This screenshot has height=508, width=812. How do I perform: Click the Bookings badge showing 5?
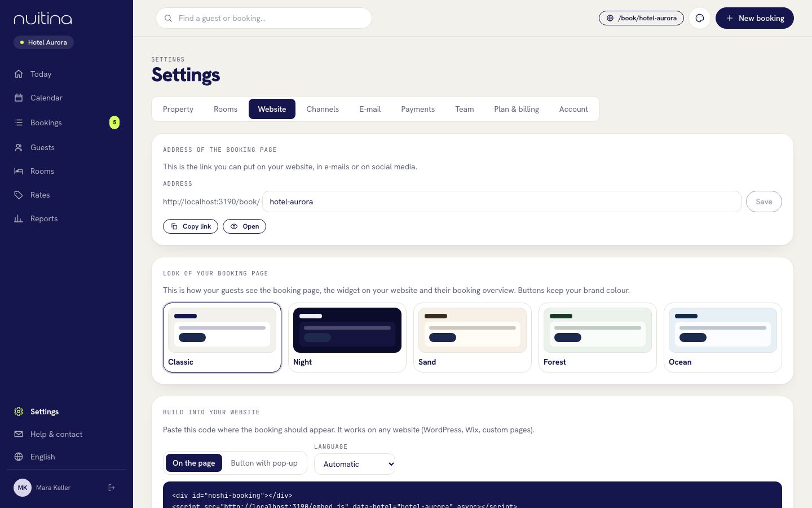114,122
